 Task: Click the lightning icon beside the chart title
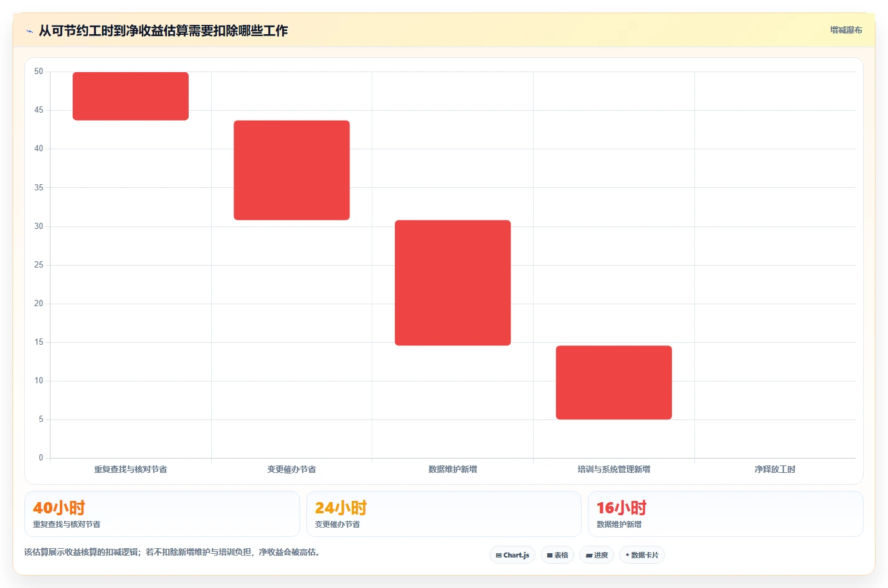coord(29,31)
